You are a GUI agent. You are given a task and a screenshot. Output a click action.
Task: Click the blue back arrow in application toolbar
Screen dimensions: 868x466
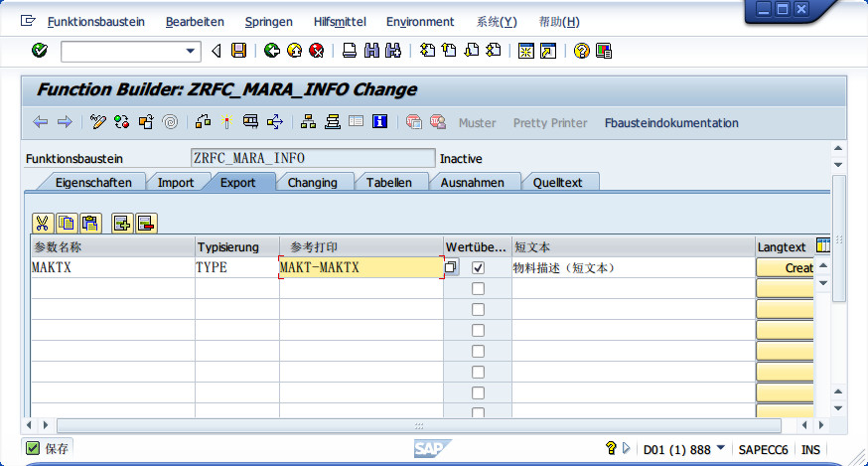point(41,122)
